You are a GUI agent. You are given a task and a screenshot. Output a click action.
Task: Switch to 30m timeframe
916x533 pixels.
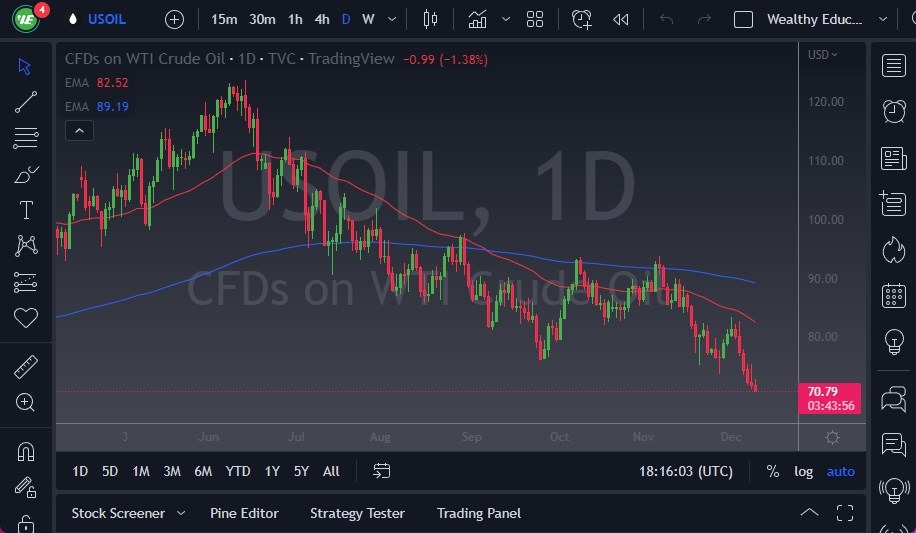[x=262, y=19]
